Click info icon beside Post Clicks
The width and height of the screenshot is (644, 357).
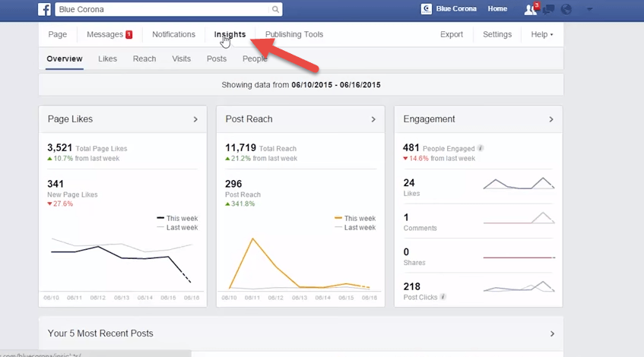(x=443, y=297)
